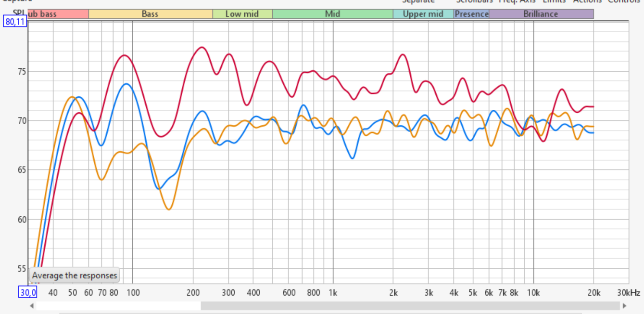Click the horizontal scrollbar right arrow
Screen dimensions: 644x314
pos(624,306)
